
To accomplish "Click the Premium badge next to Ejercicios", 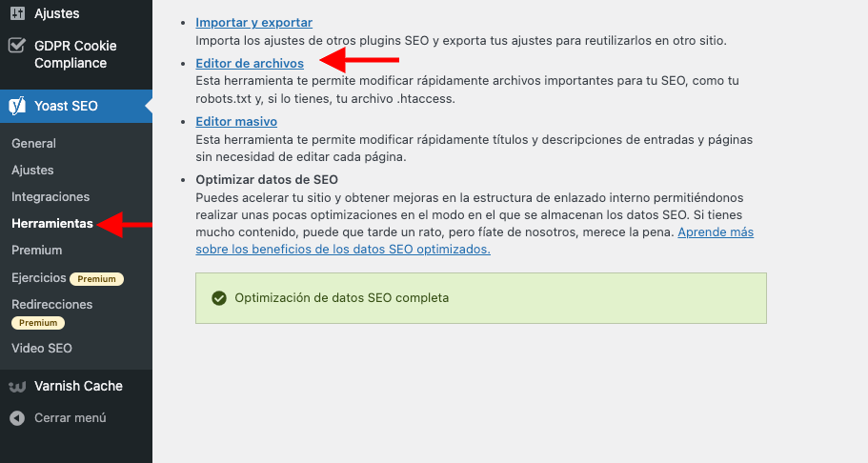I will [96, 278].
